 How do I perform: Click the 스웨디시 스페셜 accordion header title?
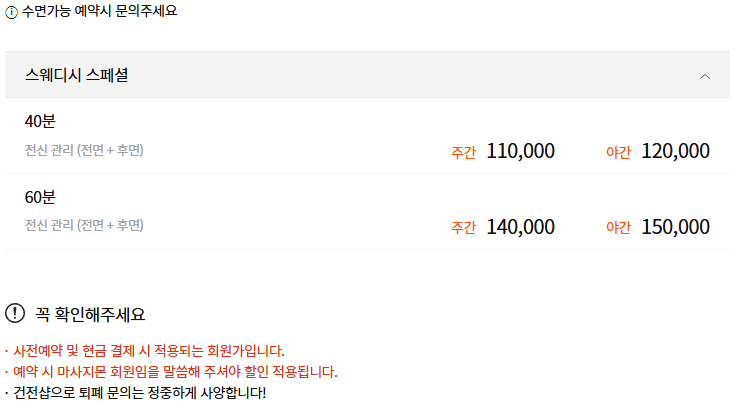pos(76,75)
